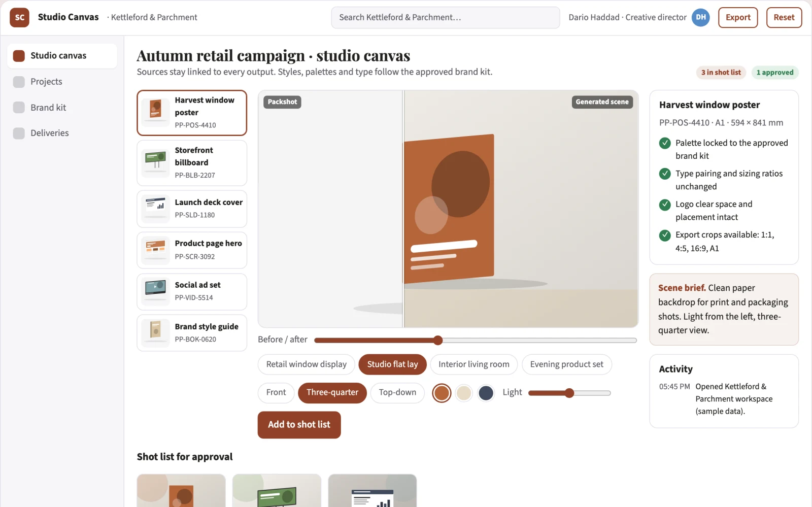The image size is (812, 507).
Task: Click the orange poster in preview
Action: [x=449, y=209]
